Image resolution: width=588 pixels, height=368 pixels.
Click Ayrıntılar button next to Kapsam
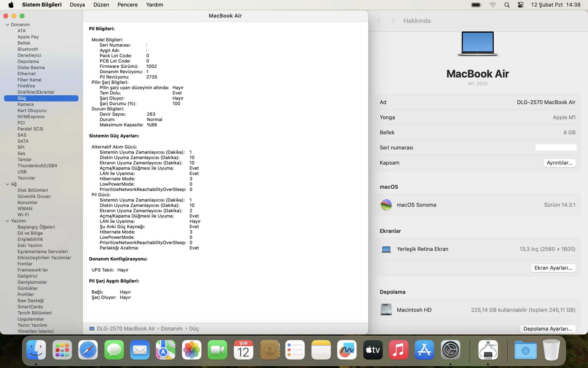click(x=559, y=163)
